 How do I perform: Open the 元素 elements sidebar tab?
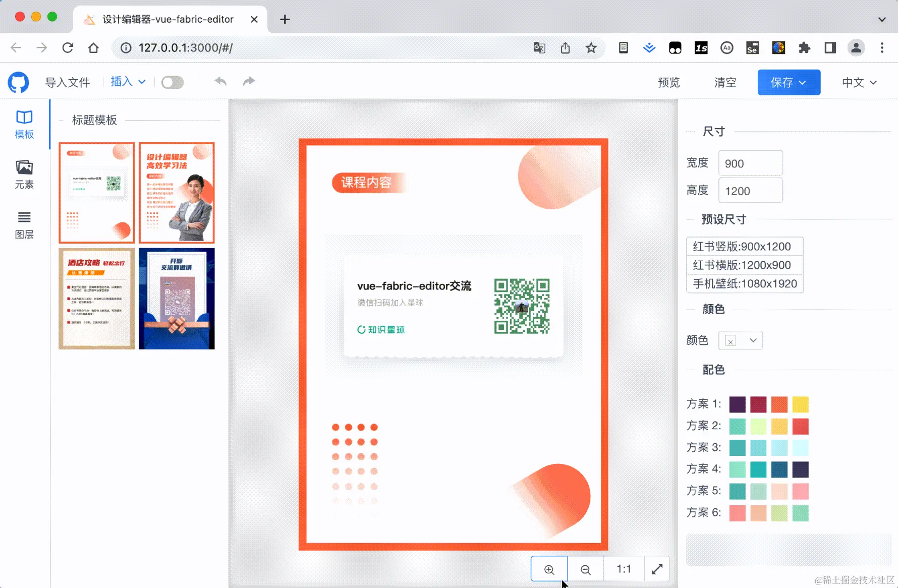pos(24,174)
